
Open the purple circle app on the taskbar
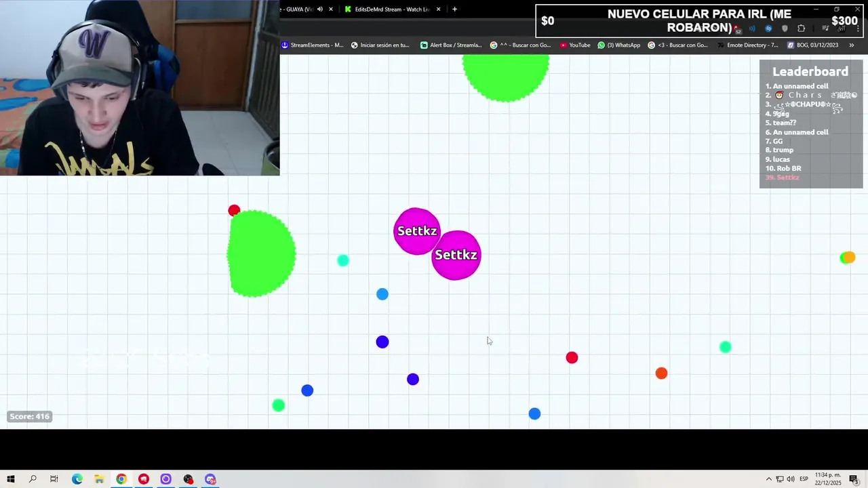(166, 479)
